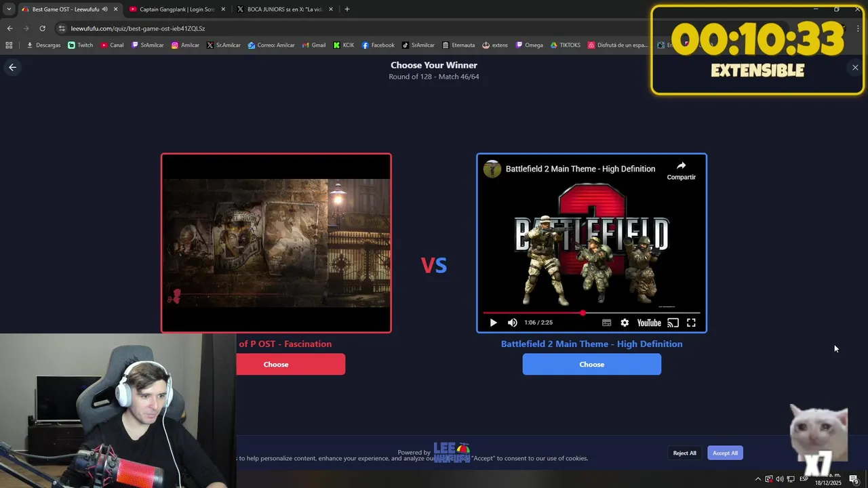Play the Battlefield 2 video
The image size is (868, 488).
(x=493, y=323)
